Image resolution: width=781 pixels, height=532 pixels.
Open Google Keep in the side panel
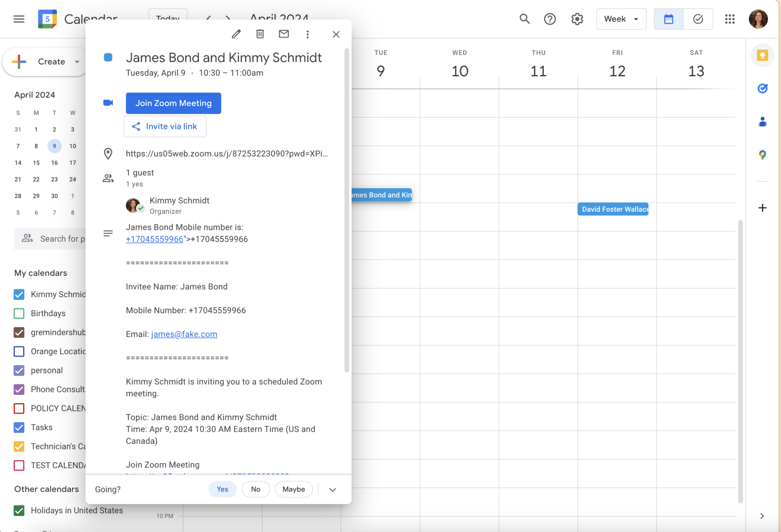[762, 55]
